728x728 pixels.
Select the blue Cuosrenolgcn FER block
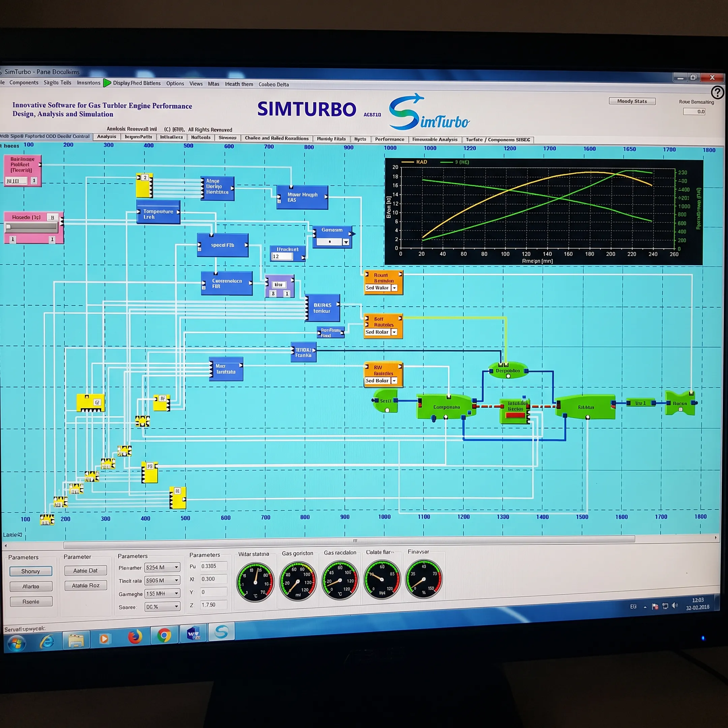pyautogui.click(x=227, y=283)
